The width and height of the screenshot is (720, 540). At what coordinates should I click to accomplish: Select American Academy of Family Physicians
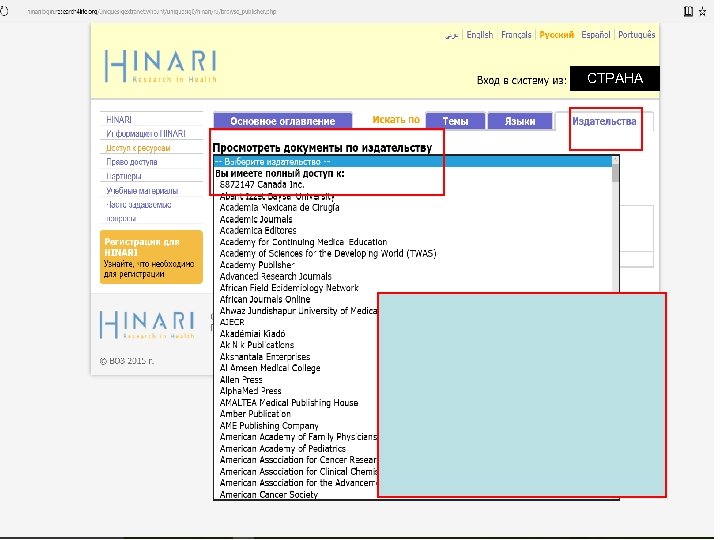(298, 437)
